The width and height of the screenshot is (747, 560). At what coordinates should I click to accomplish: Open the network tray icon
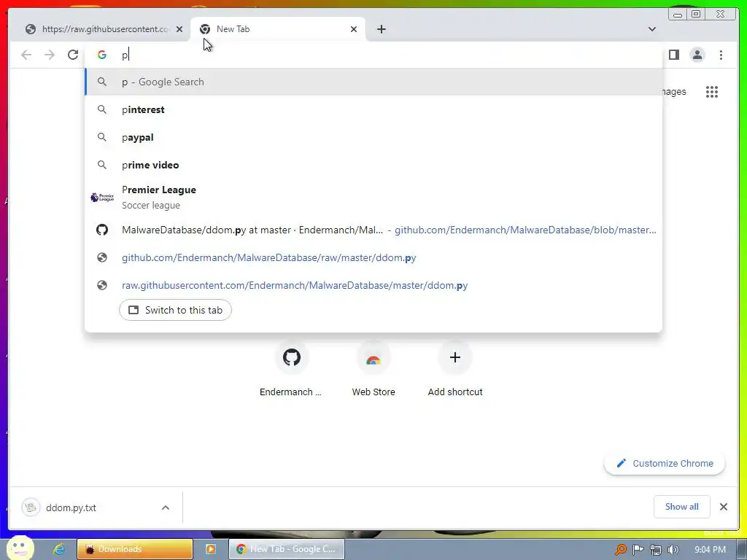(x=656, y=550)
